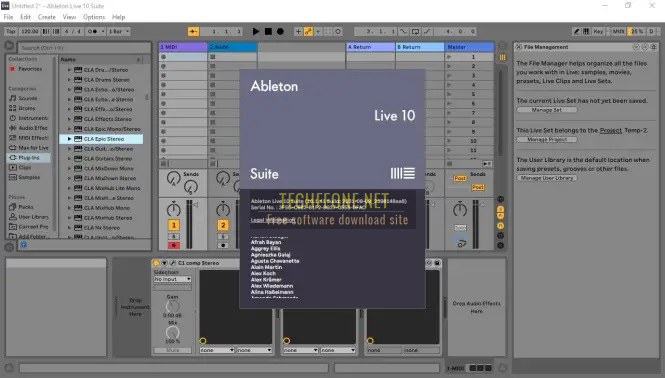Open the Create menu
The image size is (665, 378).
pyautogui.click(x=47, y=17)
